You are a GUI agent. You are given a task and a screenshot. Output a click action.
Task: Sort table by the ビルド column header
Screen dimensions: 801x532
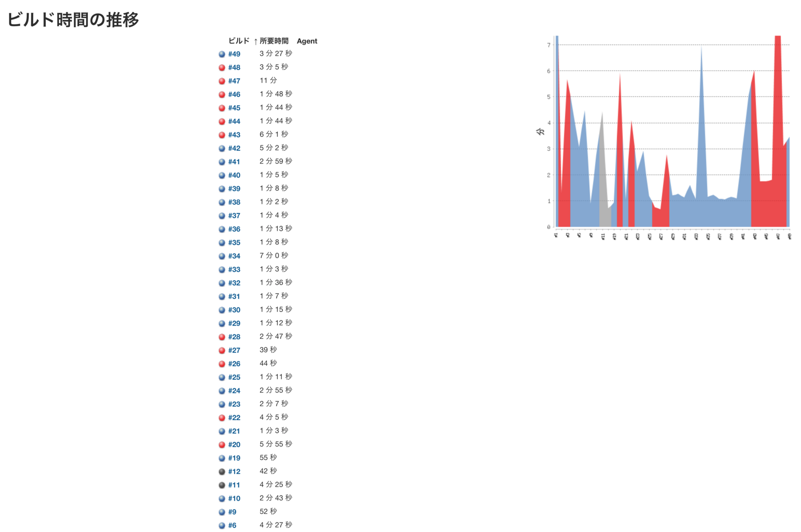click(x=239, y=41)
